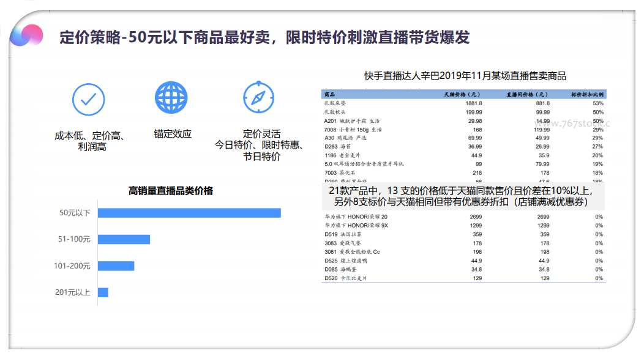The image size is (644, 359).
Task: Select the 华为旗下 HONOR/荣耀 20 row
Action: coord(463,217)
